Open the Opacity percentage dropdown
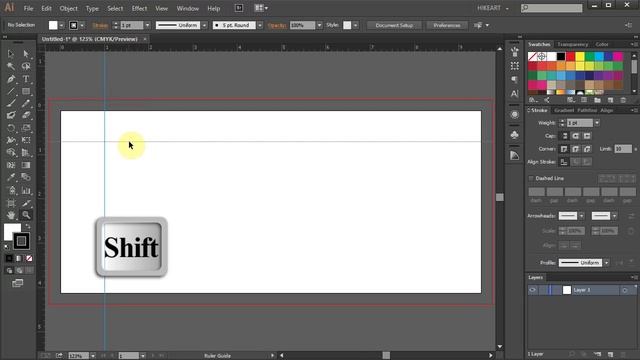Screen dimensions: 640x360 (x=320, y=25)
